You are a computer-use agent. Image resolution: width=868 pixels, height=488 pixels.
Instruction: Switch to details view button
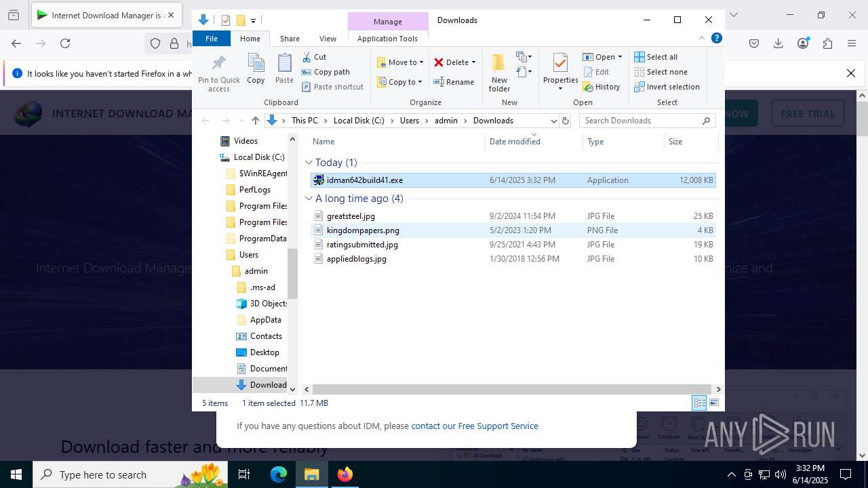click(x=699, y=403)
